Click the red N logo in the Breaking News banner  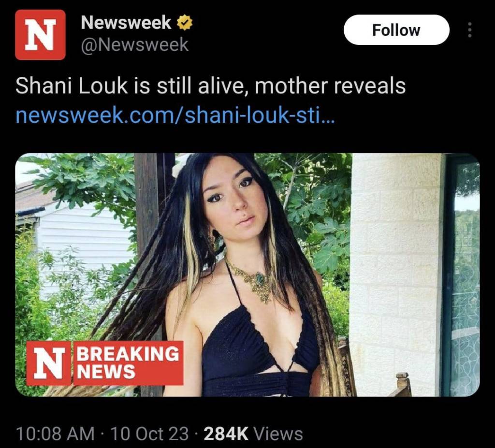pos(49,363)
